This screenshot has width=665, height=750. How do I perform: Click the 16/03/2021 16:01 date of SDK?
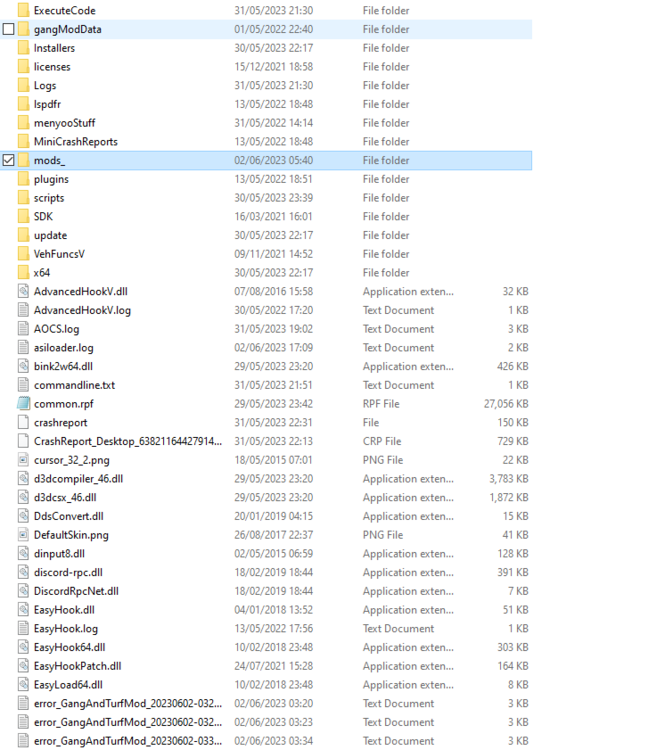point(273,216)
